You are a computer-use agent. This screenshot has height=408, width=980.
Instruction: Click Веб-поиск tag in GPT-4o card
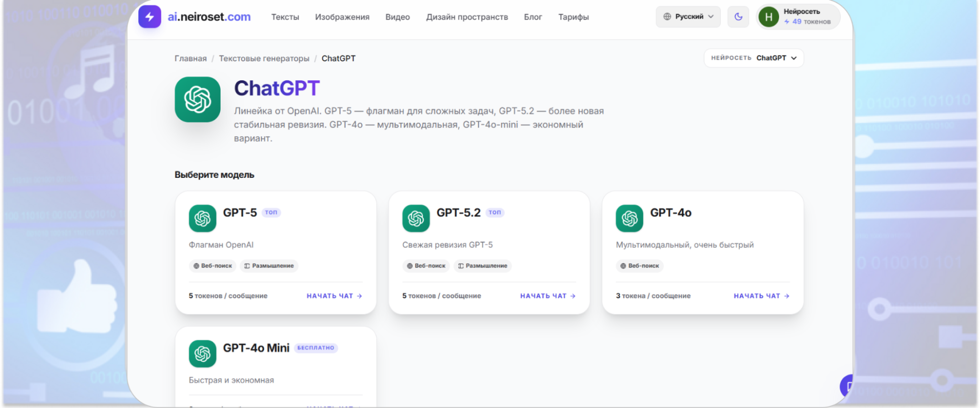click(x=640, y=266)
